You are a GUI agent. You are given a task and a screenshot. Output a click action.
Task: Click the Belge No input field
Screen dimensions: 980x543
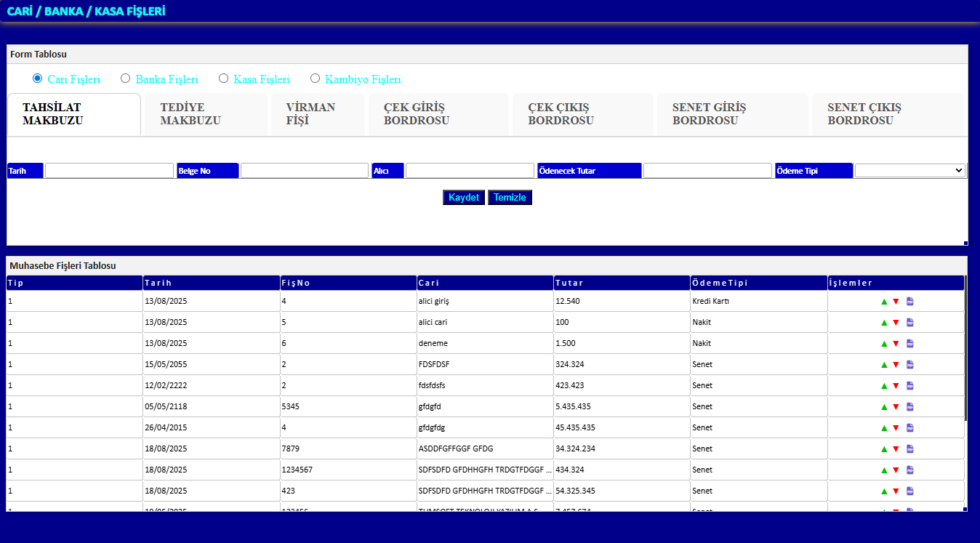[x=305, y=171]
